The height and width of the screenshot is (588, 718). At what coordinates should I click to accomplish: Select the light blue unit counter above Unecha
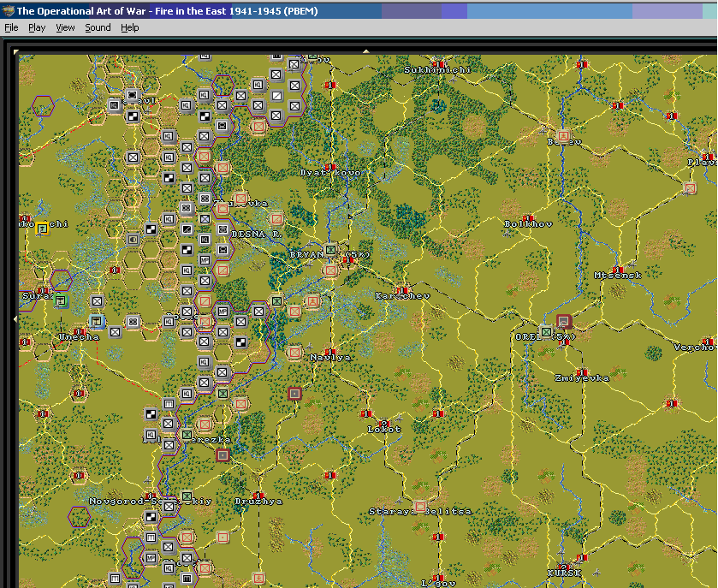[x=97, y=322]
